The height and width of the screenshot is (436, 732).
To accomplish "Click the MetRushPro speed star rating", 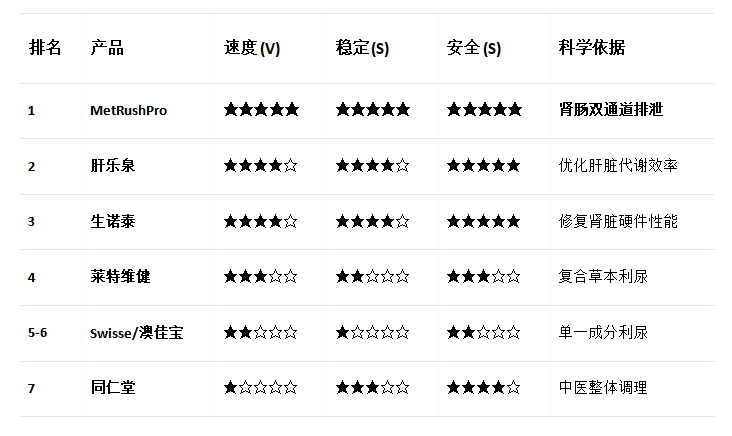I will coord(261,110).
